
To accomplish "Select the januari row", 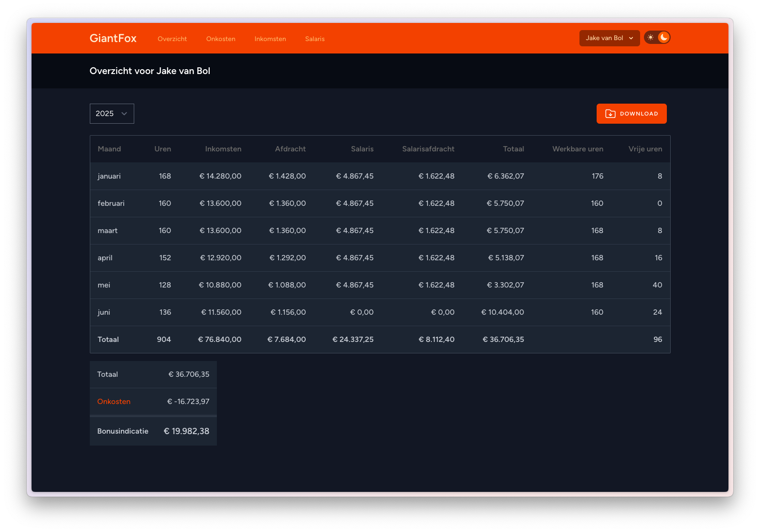I will [109, 176].
